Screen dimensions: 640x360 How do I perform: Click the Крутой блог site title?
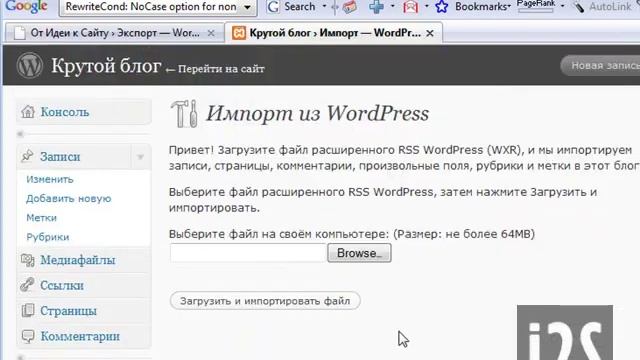pyautogui.click(x=106, y=66)
